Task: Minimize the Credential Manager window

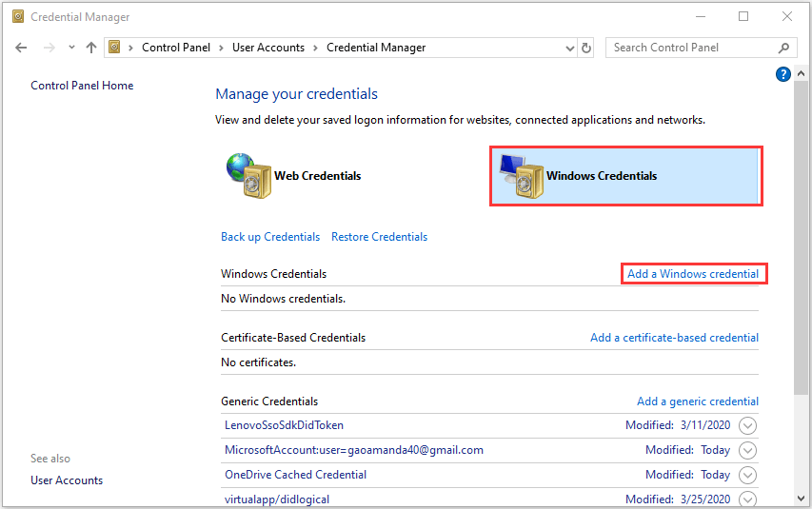Action: coord(700,16)
